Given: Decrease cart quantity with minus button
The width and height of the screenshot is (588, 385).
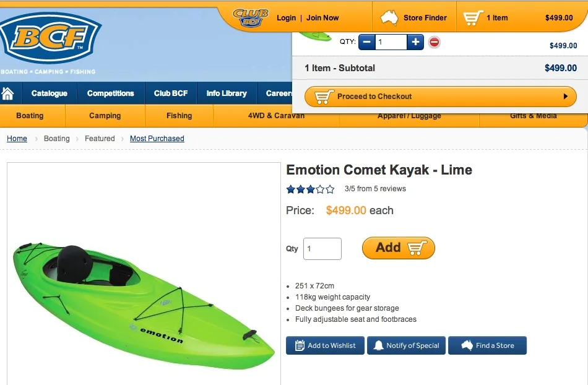Looking at the screenshot, I should click(366, 42).
